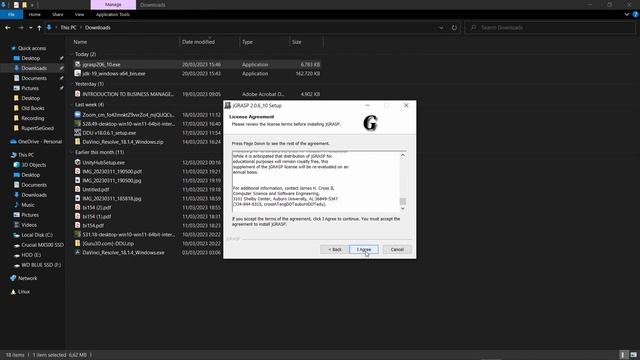Image resolution: width=640 pixels, height=360 pixels.
Task: Select the Zoom_cm installer file icon
Action: (78, 115)
